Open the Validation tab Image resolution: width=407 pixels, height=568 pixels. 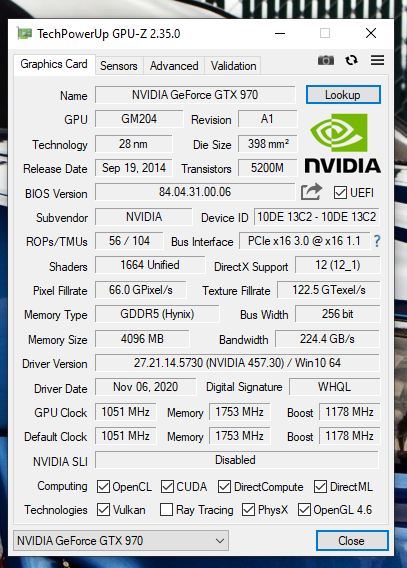point(234,66)
